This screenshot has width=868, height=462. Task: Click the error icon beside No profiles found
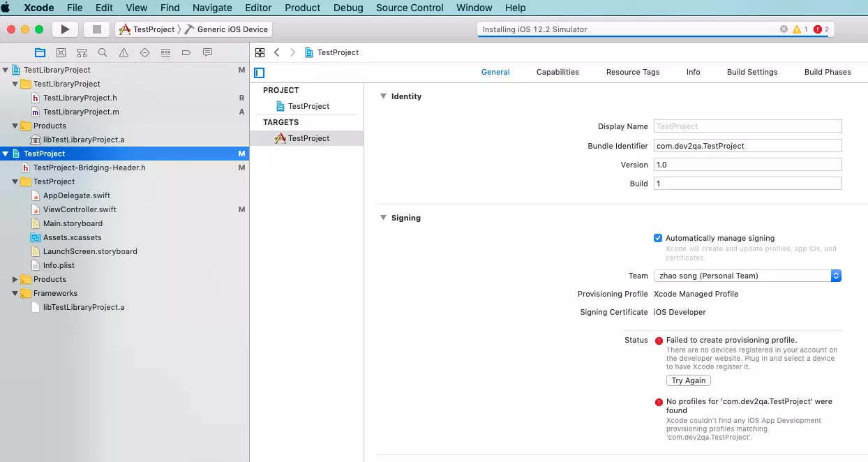659,402
